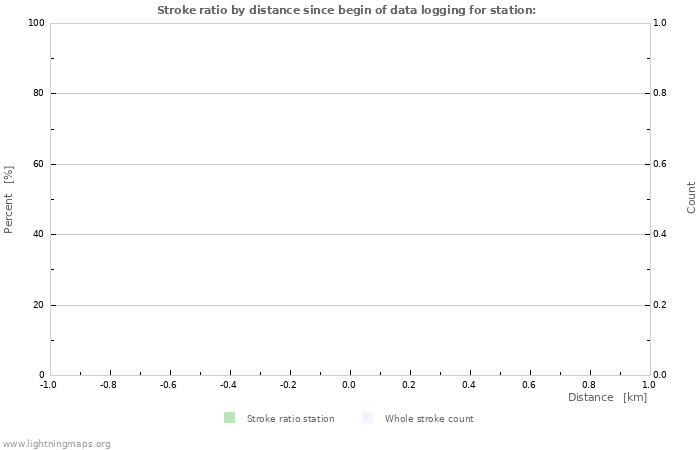700x450 pixels.
Task: Click the 'Count' right axis title
Action: (x=691, y=197)
